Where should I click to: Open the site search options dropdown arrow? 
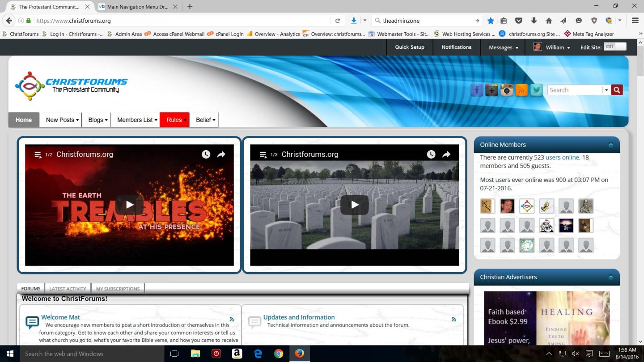(606, 90)
